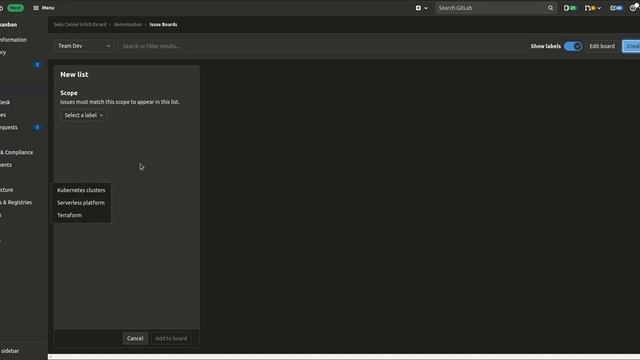This screenshot has width=640, height=360.
Task: Click the search magnifier icon
Action: [x=550, y=8]
